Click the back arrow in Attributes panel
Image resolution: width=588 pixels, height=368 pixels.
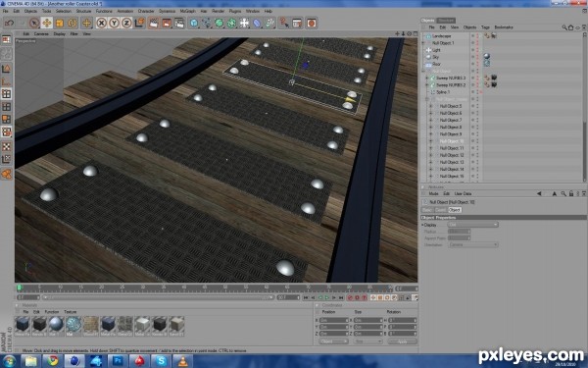539,193
